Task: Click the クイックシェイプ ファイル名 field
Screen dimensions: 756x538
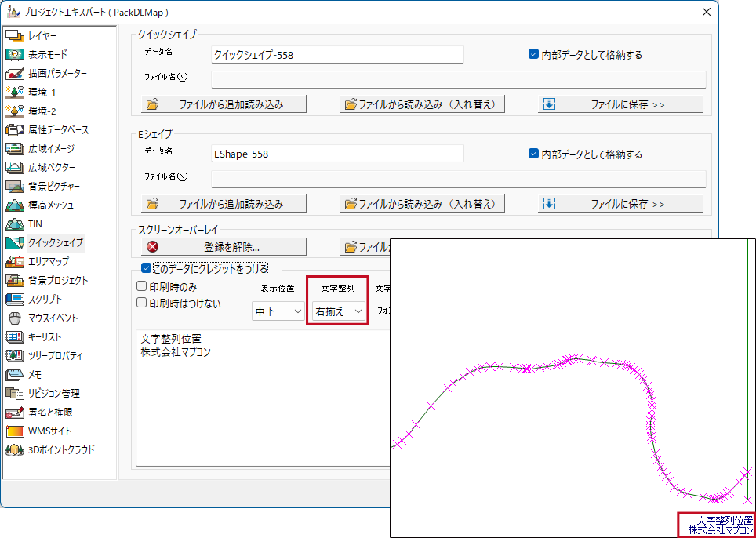Action: 459,79
